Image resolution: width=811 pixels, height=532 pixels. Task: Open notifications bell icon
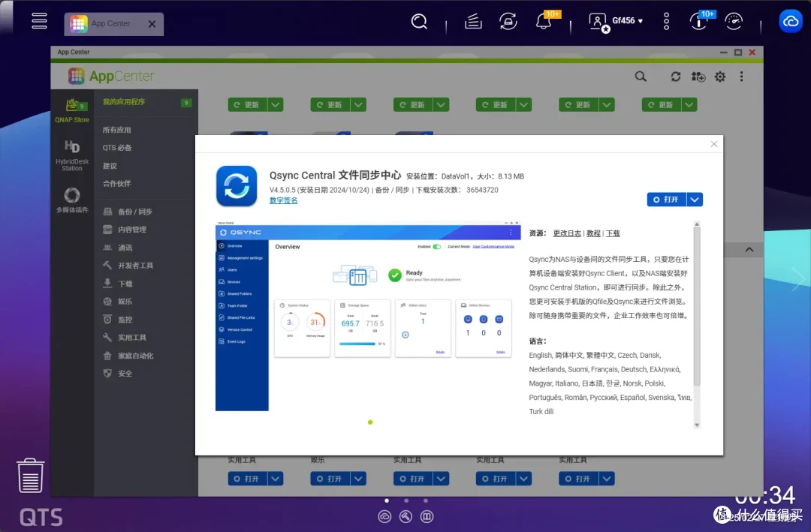544,22
